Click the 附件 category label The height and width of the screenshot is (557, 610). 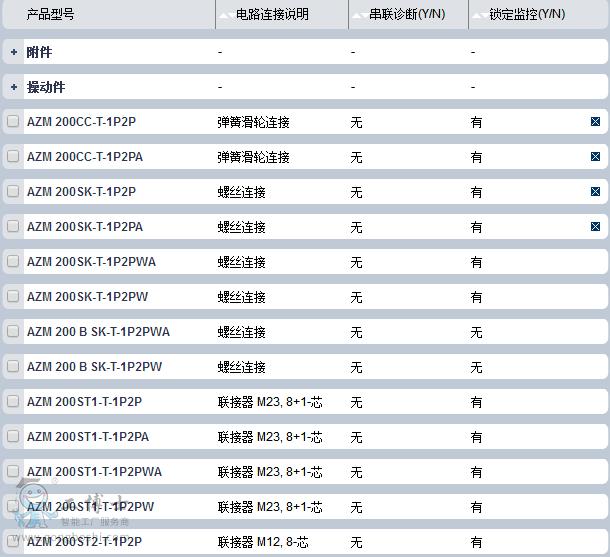click(x=39, y=52)
